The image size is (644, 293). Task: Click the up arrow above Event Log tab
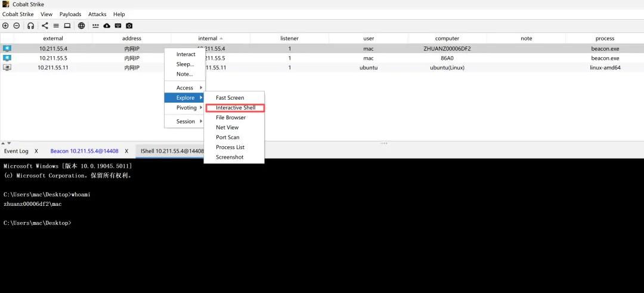(4, 143)
